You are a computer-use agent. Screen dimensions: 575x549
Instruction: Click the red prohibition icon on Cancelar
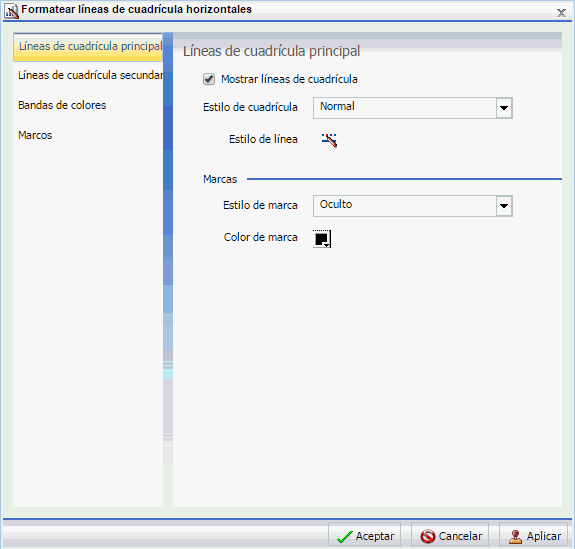(x=428, y=536)
